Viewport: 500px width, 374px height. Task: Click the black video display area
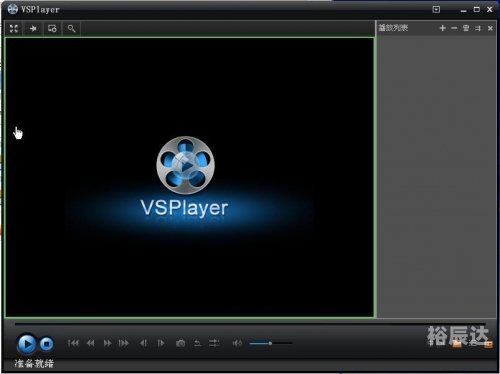[x=189, y=177]
